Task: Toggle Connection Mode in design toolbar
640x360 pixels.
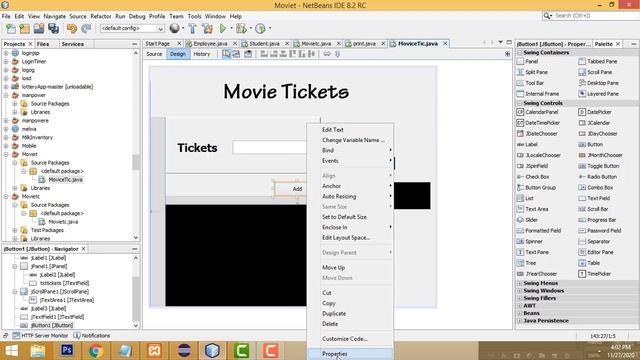Action: (x=236, y=54)
